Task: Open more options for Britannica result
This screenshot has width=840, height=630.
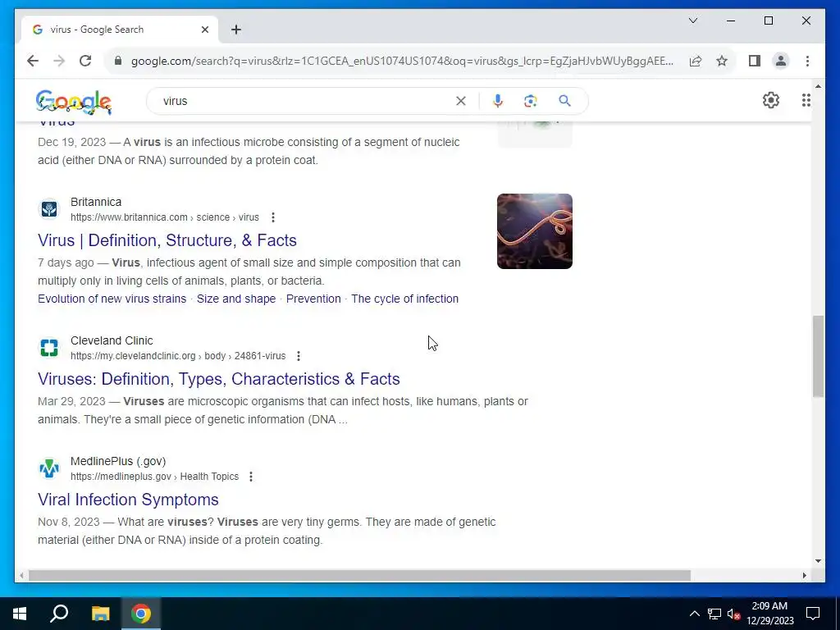Action: pyautogui.click(x=273, y=217)
